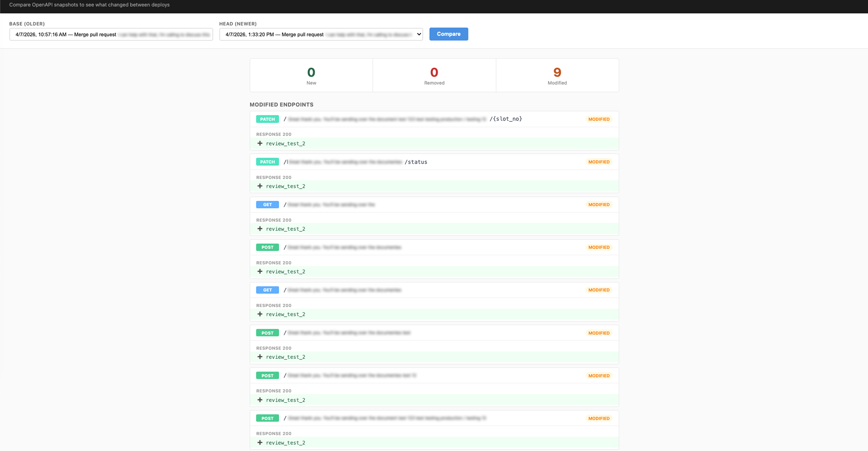Click RESPONSE 200 label under /status endpoint
This screenshot has width=868, height=451.
click(x=274, y=177)
